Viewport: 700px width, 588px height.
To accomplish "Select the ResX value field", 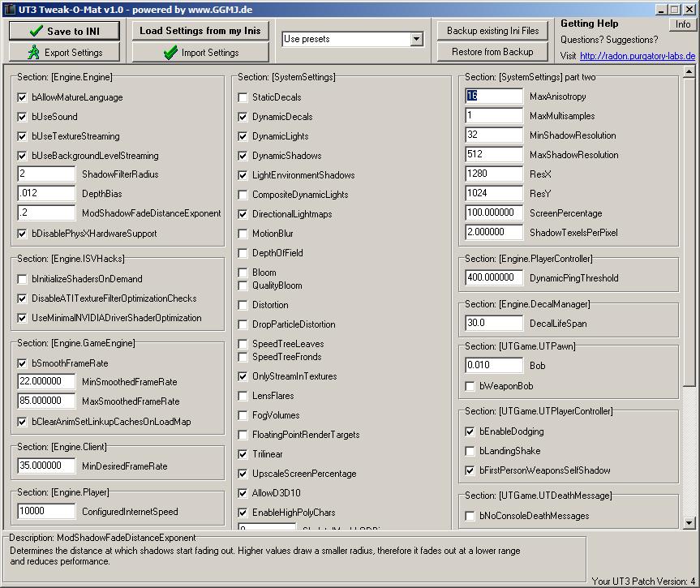I will [x=494, y=174].
